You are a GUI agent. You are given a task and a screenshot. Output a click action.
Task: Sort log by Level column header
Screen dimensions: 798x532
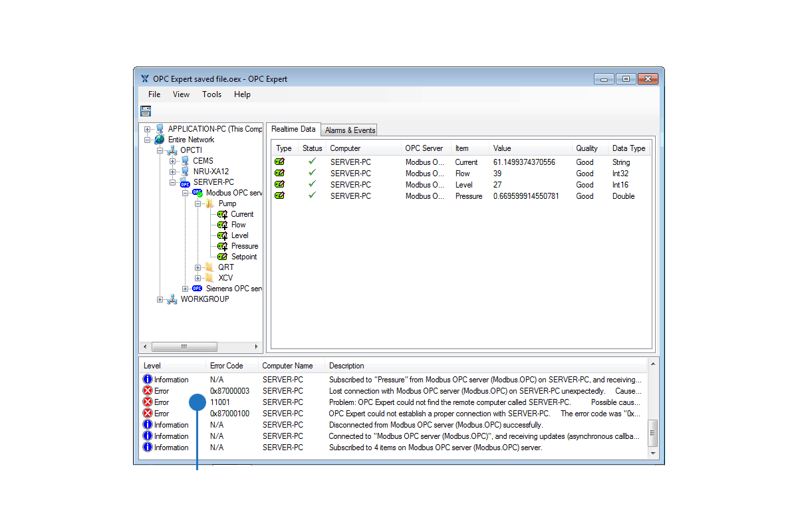173,366
